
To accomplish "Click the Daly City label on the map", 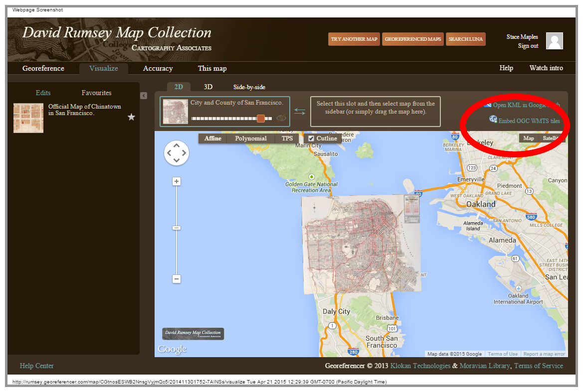I will tap(336, 311).
